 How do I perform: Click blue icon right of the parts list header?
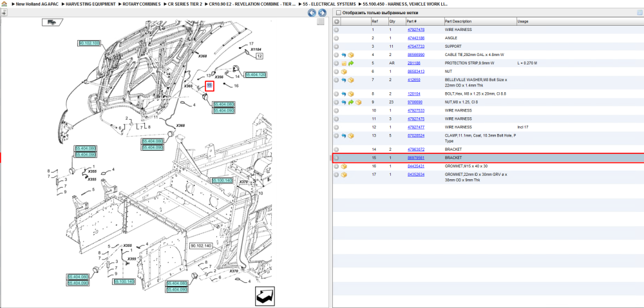click(639, 13)
